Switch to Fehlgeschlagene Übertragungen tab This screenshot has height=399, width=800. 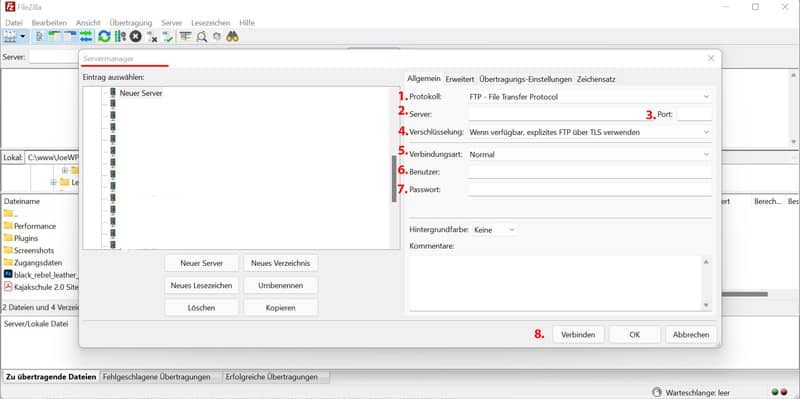coord(157,377)
